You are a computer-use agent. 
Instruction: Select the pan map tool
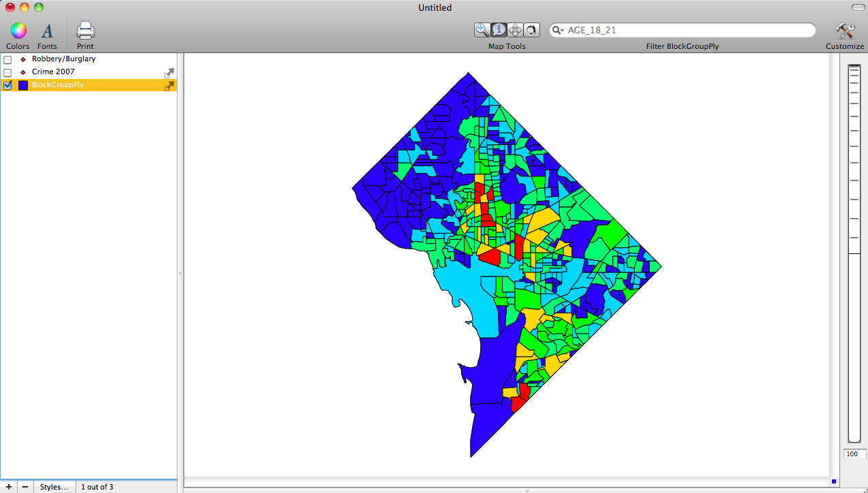point(515,29)
